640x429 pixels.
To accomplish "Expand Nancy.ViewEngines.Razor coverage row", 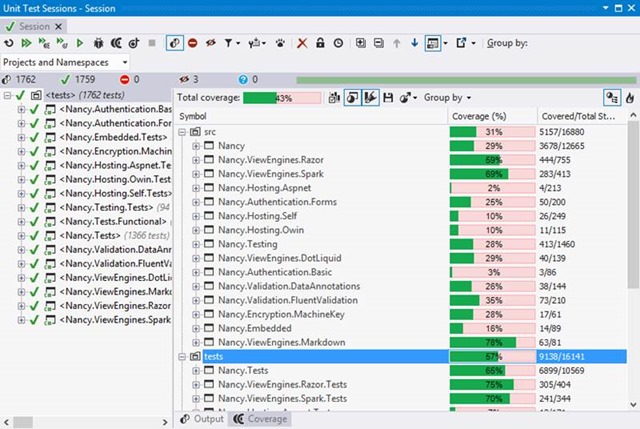I will [x=196, y=160].
